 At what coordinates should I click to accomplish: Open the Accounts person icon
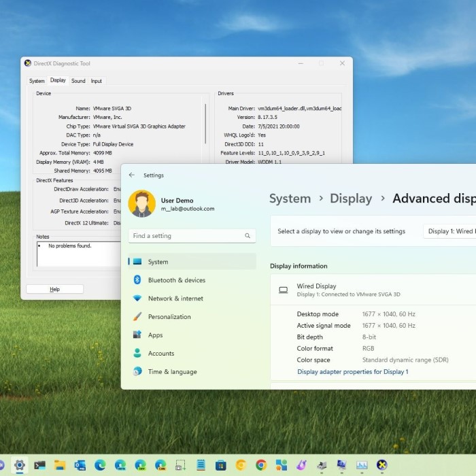[137, 354]
